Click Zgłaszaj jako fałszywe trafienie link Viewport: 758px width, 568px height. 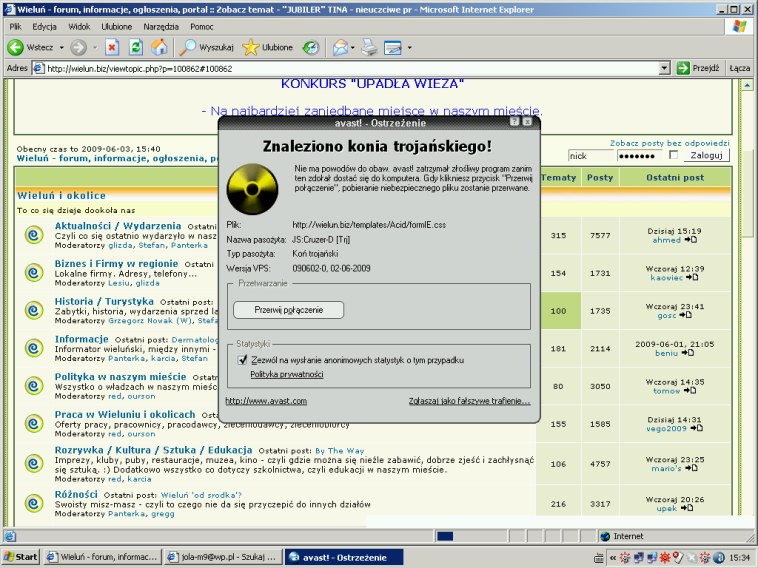coord(469,401)
